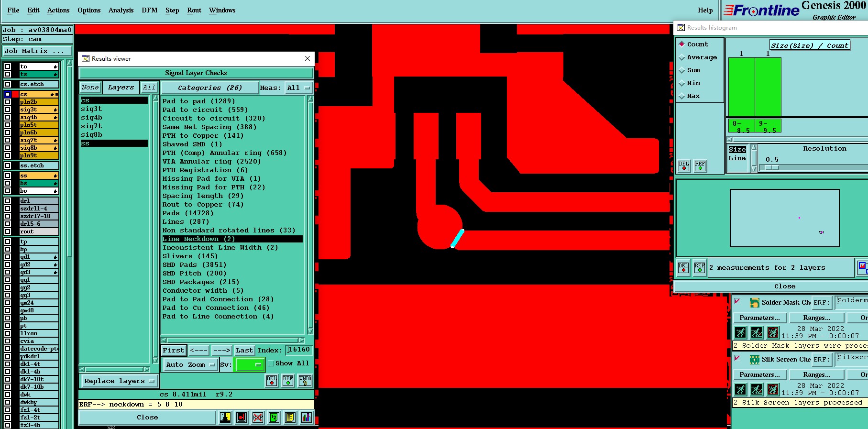Image resolution: width=868 pixels, height=429 pixels.
Task: Toggle the Solder Mask Check checkbox
Action: click(737, 301)
